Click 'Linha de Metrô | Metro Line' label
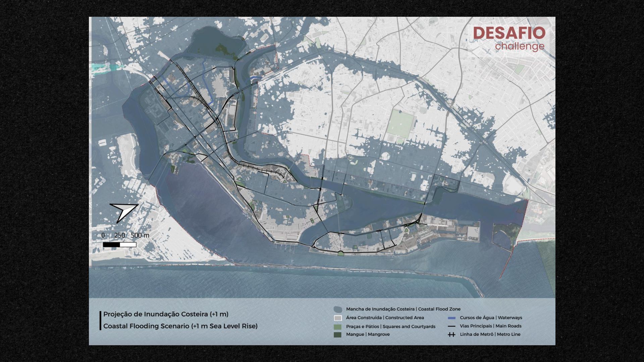The image size is (644, 362). coord(490,334)
